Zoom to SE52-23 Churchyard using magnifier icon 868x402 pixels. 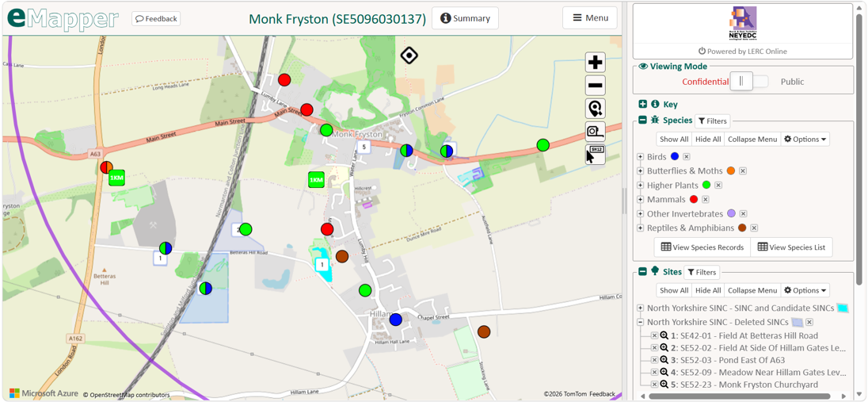pyautogui.click(x=664, y=385)
